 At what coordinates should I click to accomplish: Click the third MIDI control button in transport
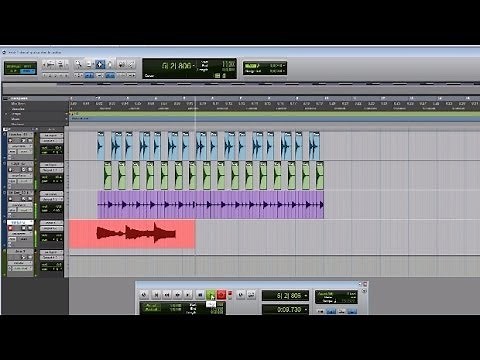pyautogui.click(x=342, y=311)
